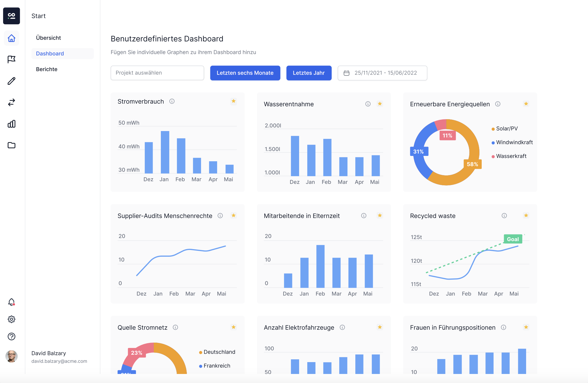Open the transfer arrows icon
Image resolution: width=588 pixels, height=383 pixels.
(11, 102)
